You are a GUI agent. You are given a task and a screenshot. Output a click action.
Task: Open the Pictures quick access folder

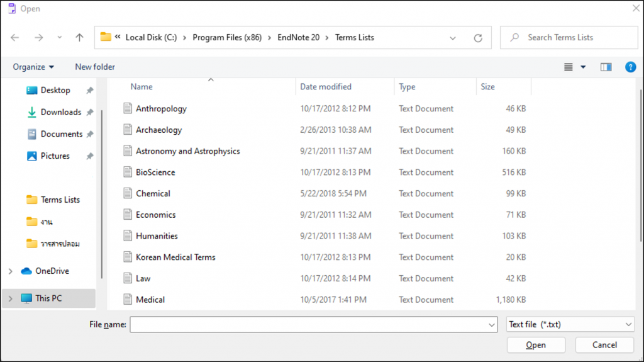pos(55,156)
